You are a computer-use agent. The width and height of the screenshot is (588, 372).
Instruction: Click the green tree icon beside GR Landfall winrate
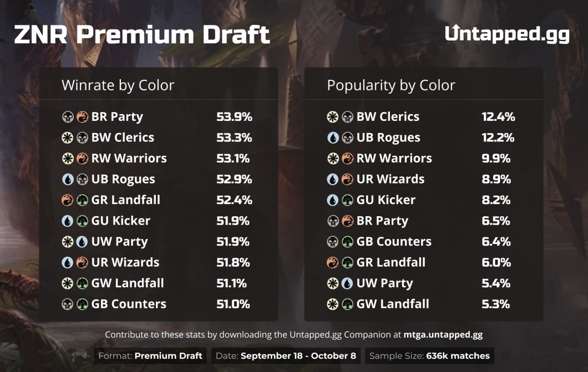(x=82, y=200)
